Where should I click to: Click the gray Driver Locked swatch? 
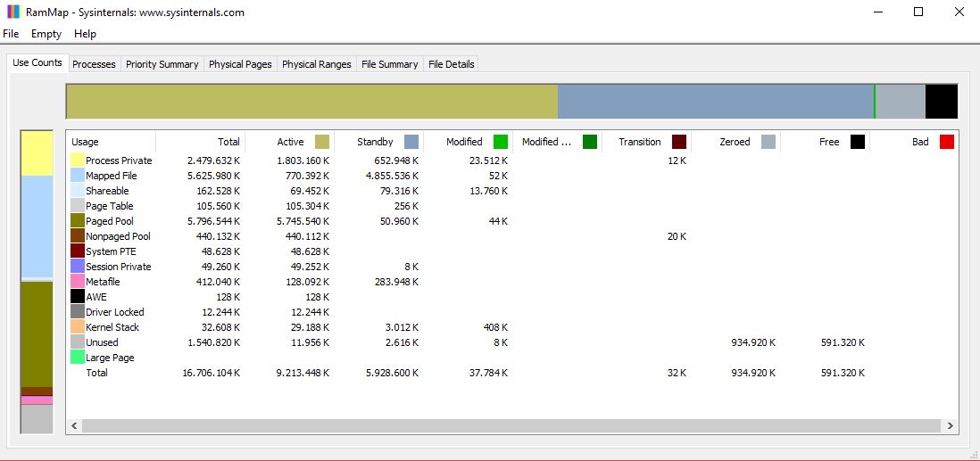(78, 312)
